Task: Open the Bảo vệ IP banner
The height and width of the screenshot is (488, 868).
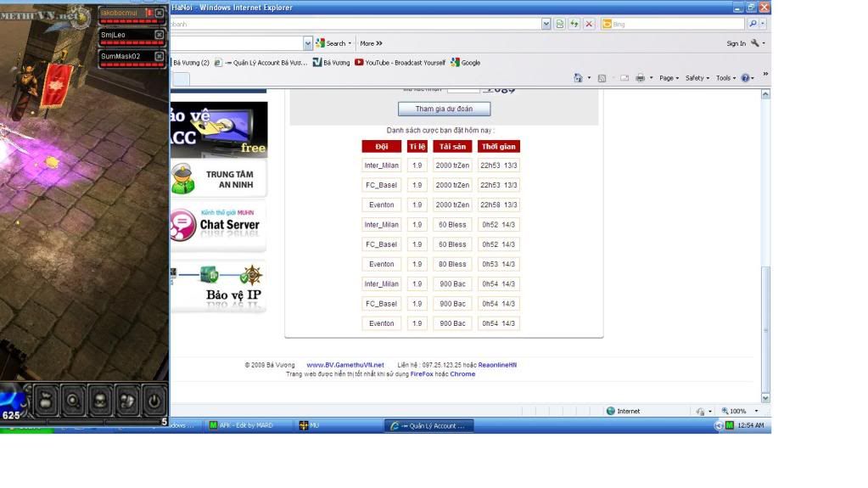Action: (x=219, y=286)
